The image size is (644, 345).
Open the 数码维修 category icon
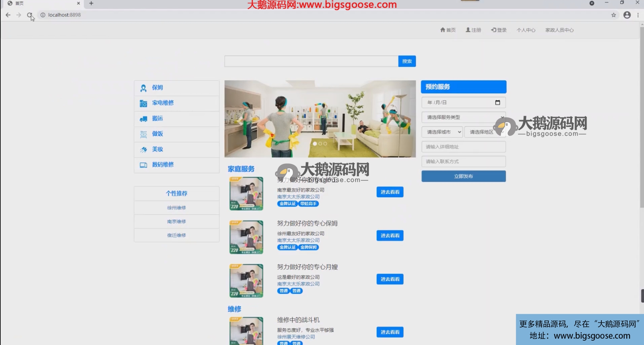144,165
